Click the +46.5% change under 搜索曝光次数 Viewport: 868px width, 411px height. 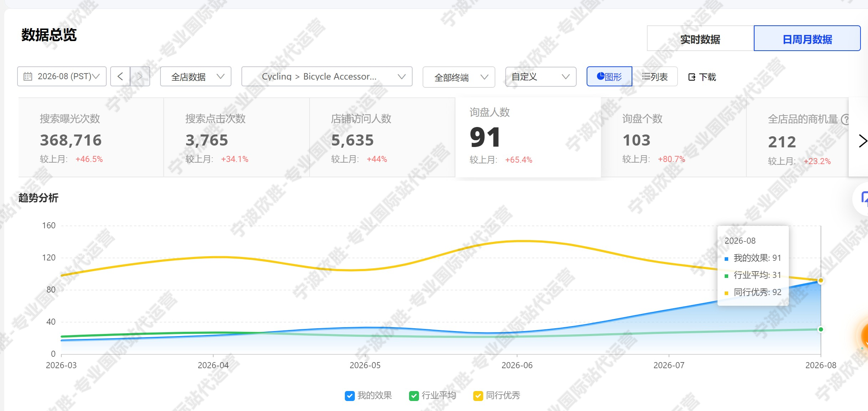point(89,159)
